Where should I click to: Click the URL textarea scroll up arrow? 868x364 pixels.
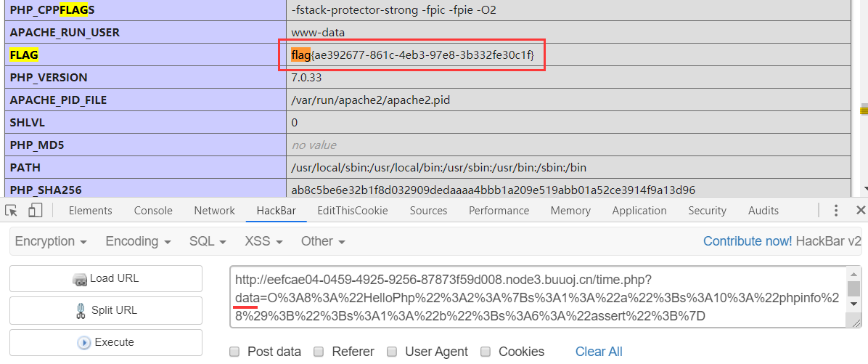[854, 273]
